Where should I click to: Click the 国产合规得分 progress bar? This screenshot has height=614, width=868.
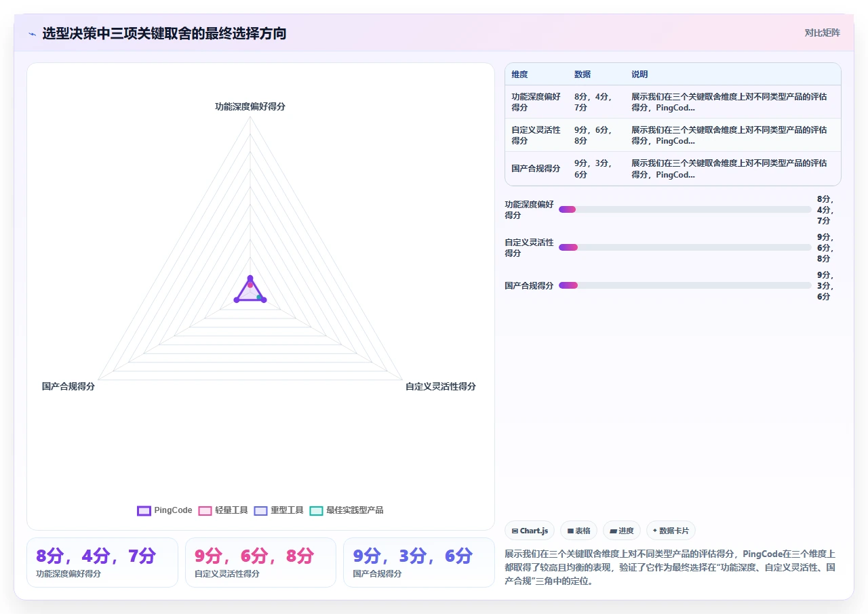685,285
